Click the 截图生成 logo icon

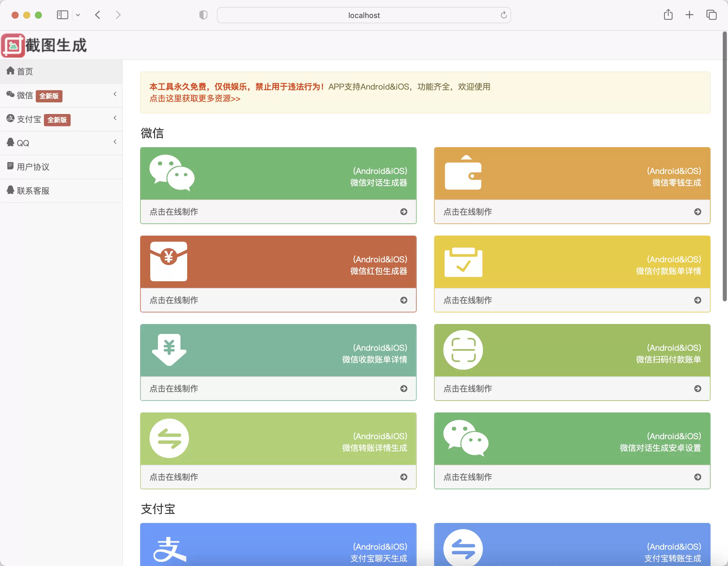coord(13,45)
